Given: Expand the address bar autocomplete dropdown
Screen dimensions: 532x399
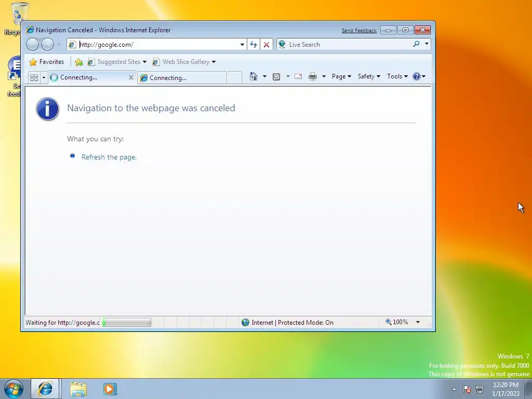Looking at the screenshot, I should tap(242, 45).
